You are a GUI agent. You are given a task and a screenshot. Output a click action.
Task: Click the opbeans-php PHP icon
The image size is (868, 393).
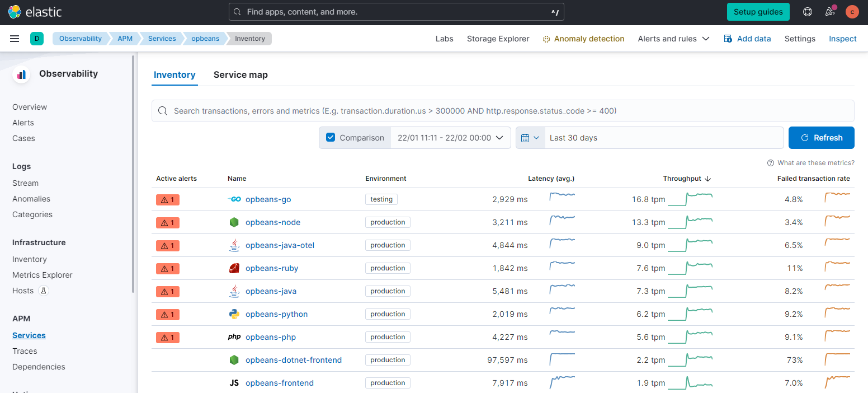234,337
